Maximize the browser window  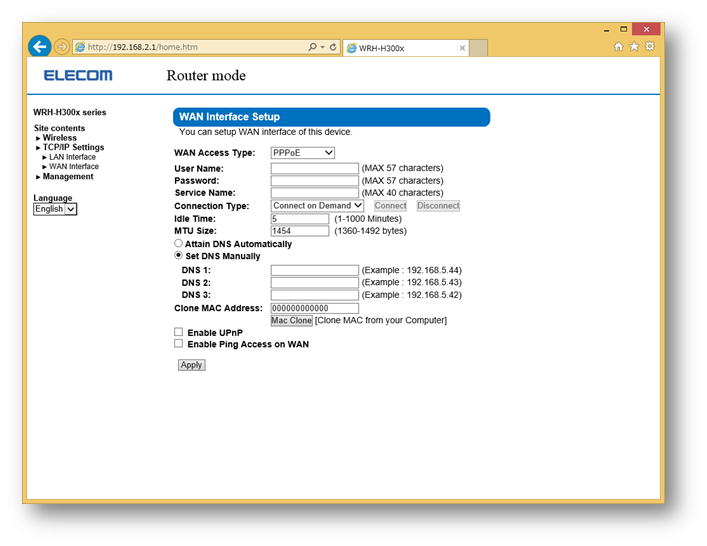tap(624, 29)
